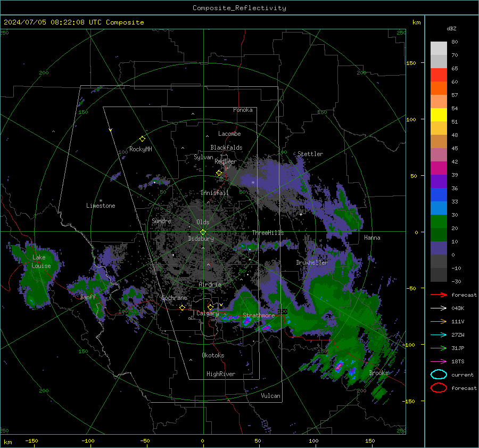This screenshot has width=479, height=448.
Task: Click the Composite_Reflectivity title
Action: [x=239, y=8]
